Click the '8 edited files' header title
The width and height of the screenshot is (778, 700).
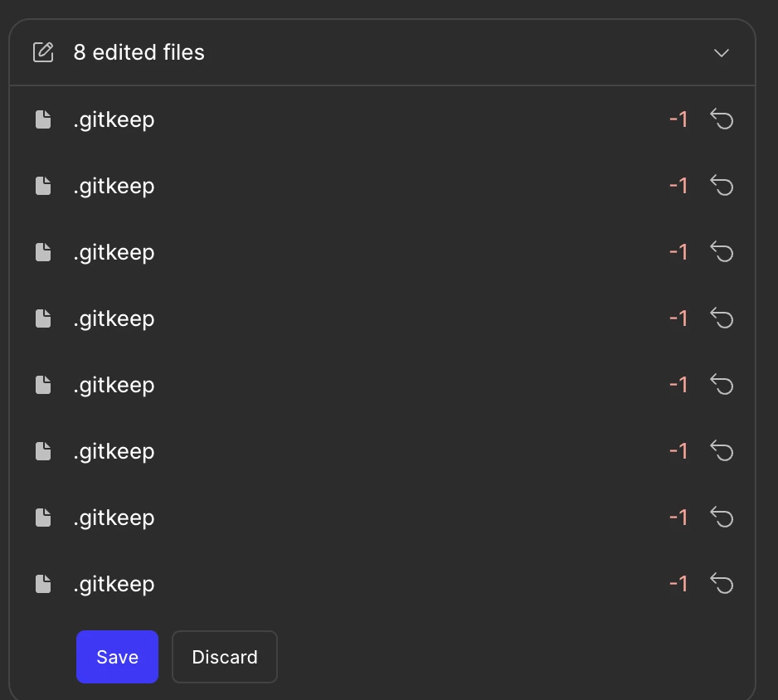pyautogui.click(x=139, y=52)
